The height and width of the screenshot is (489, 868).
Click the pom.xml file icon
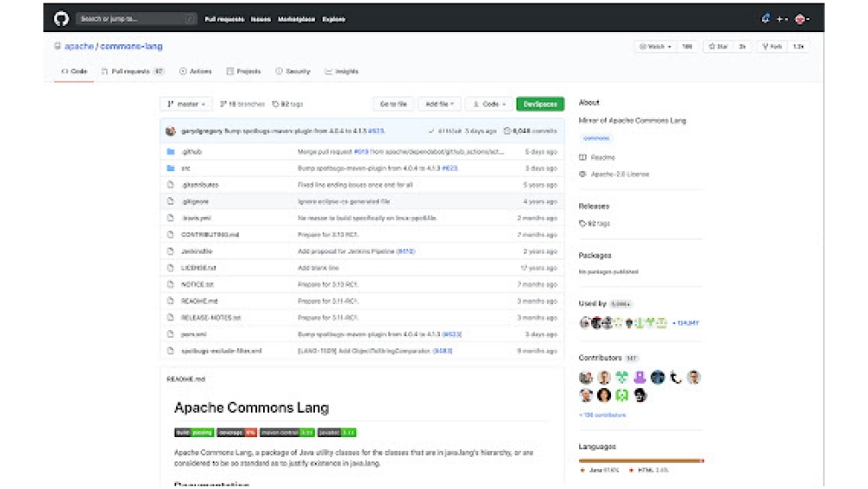[x=170, y=334]
